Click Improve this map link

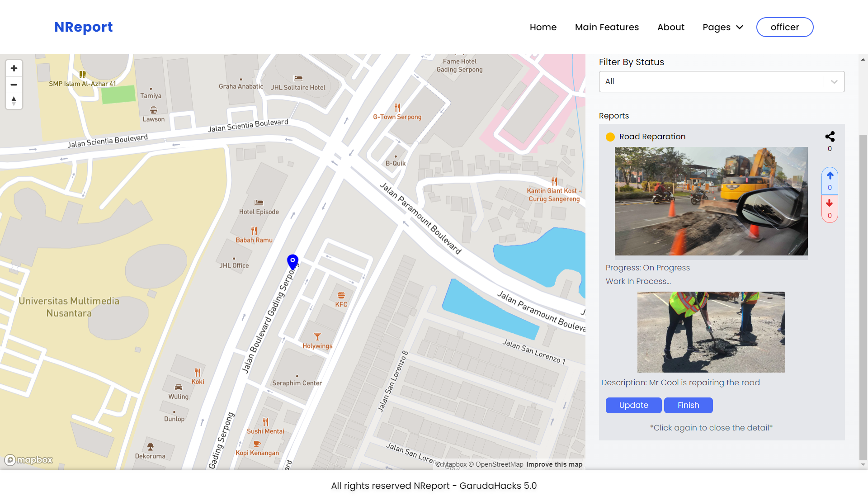coord(554,464)
